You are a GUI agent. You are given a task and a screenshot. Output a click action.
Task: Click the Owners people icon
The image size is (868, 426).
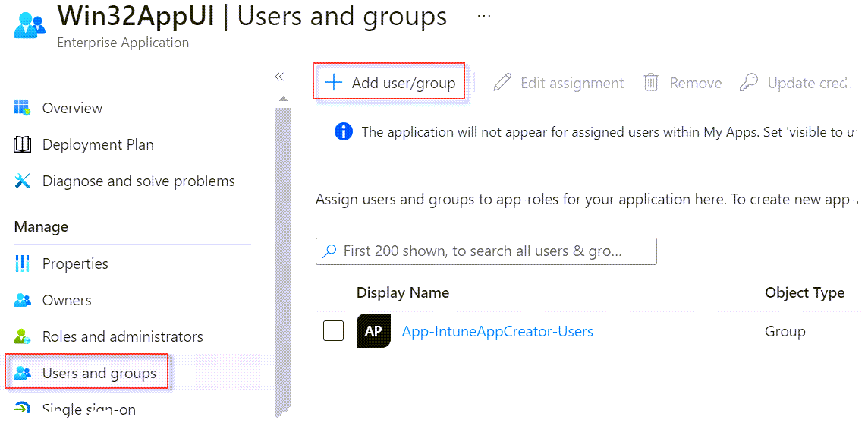pyautogui.click(x=23, y=300)
